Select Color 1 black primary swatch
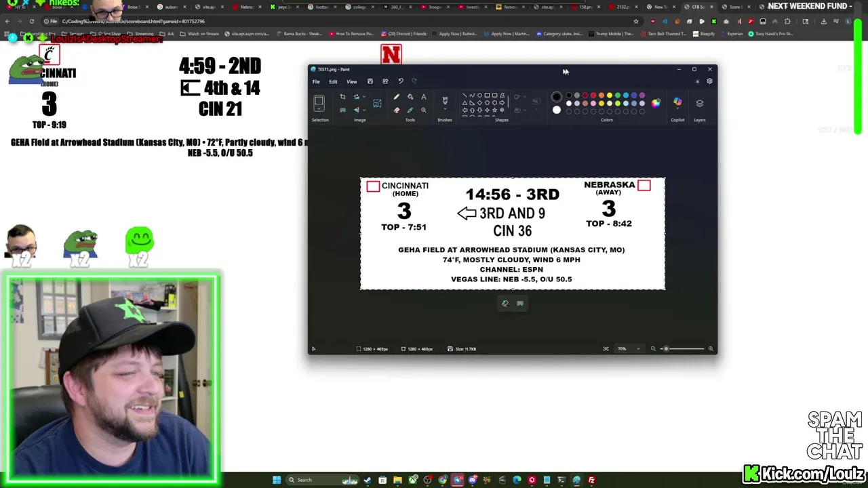868x488 pixels. pyautogui.click(x=557, y=97)
